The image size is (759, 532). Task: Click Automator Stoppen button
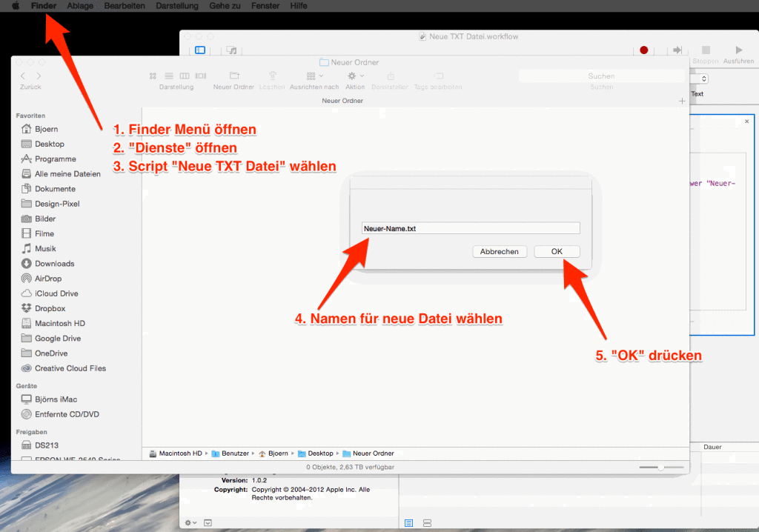706,50
